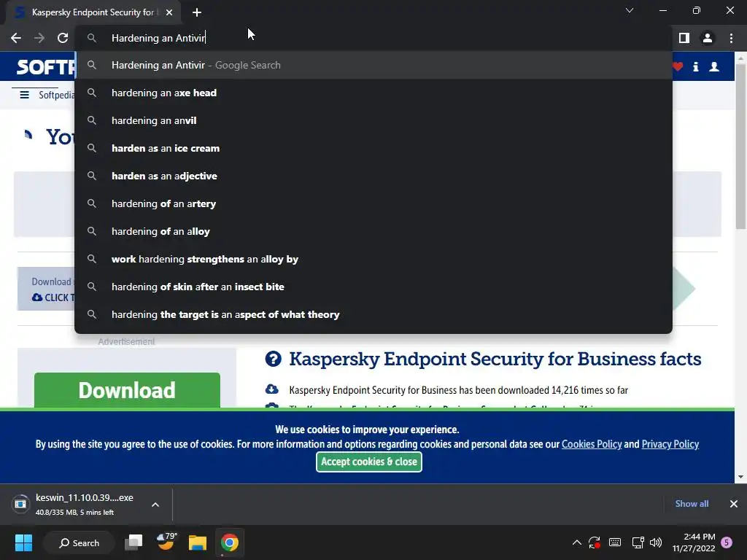Open the weather widget showing 79°

tap(166, 542)
